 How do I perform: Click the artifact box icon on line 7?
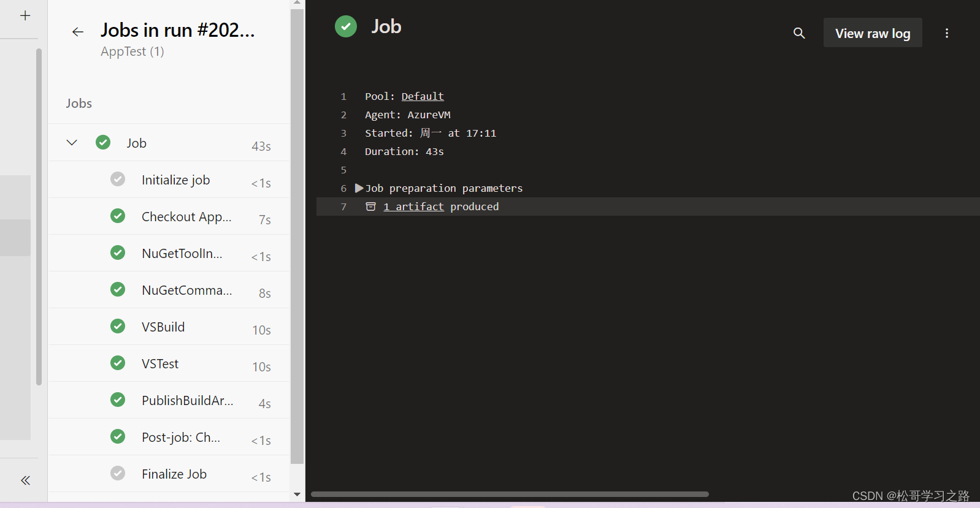point(370,207)
